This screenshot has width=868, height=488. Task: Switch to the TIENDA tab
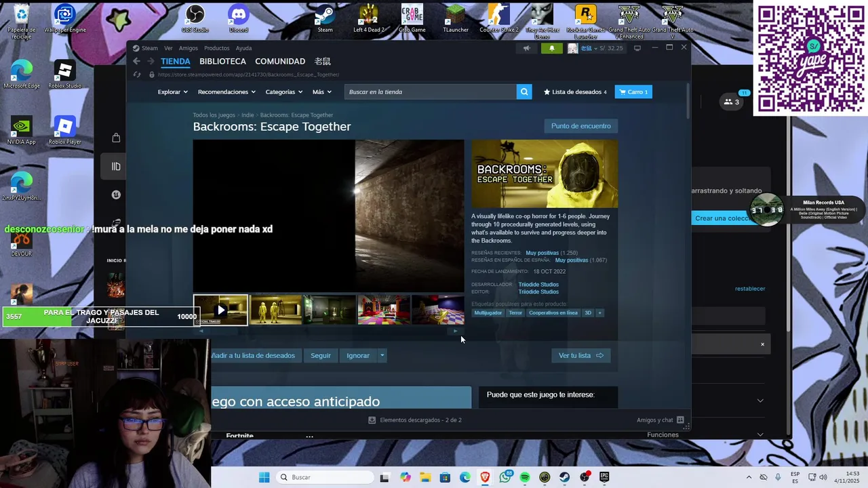pyautogui.click(x=176, y=61)
